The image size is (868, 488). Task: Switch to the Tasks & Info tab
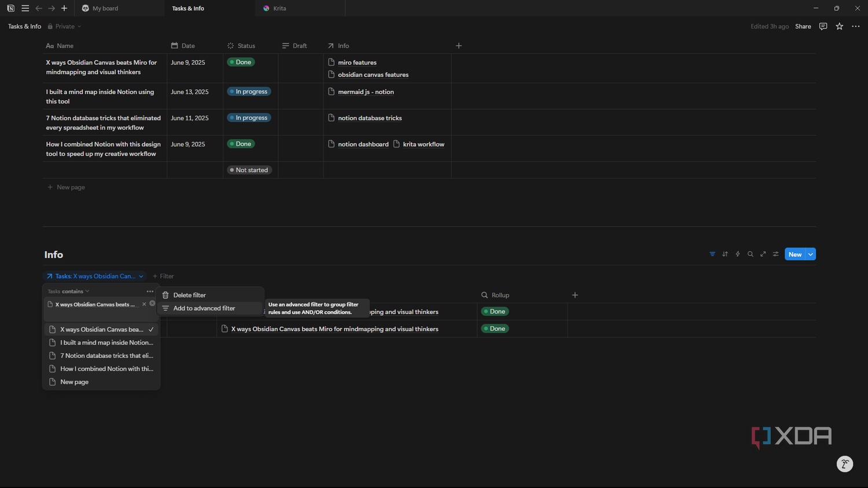coord(209,8)
